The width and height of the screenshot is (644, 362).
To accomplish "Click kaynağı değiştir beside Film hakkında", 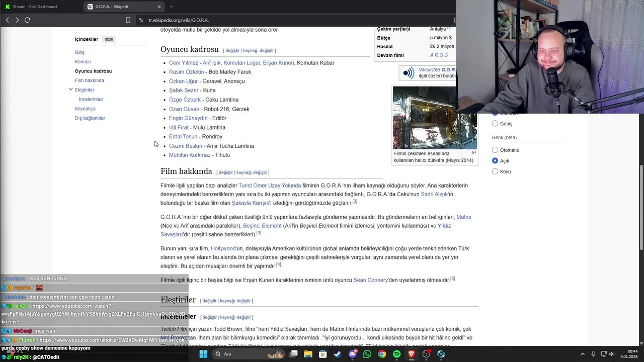I will (x=252, y=172).
